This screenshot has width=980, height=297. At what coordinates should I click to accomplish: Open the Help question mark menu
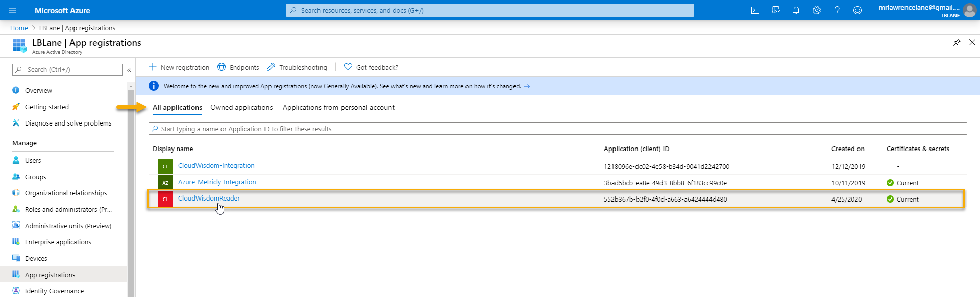tap(837, 10)
